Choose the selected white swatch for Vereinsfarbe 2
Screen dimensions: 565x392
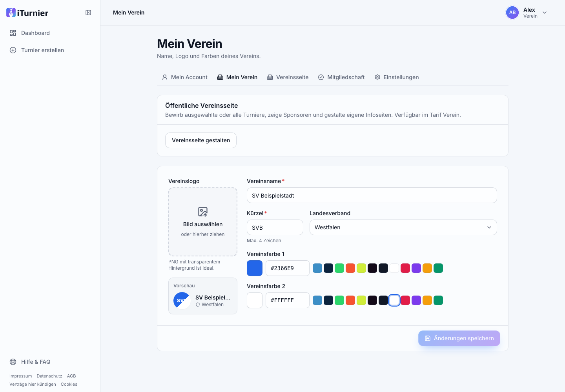pos(394,300)
